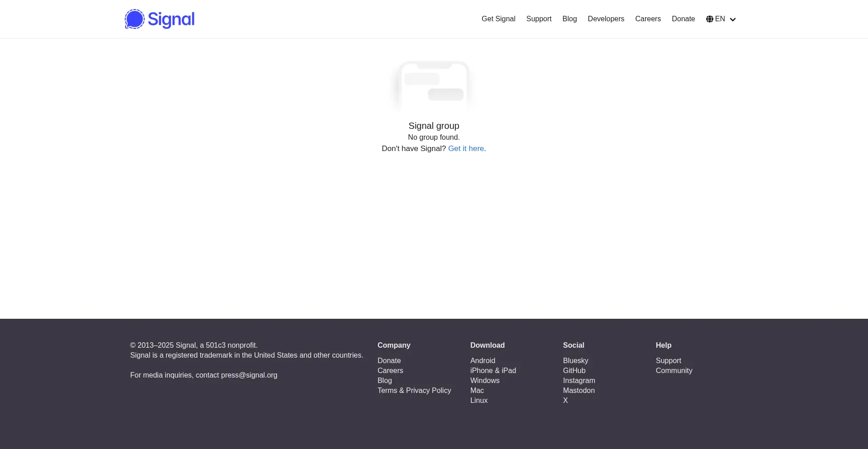Viewport: 868px width, 449px height.
Task: Visit Bluesky social link in footer
Action: click(576, 361)
